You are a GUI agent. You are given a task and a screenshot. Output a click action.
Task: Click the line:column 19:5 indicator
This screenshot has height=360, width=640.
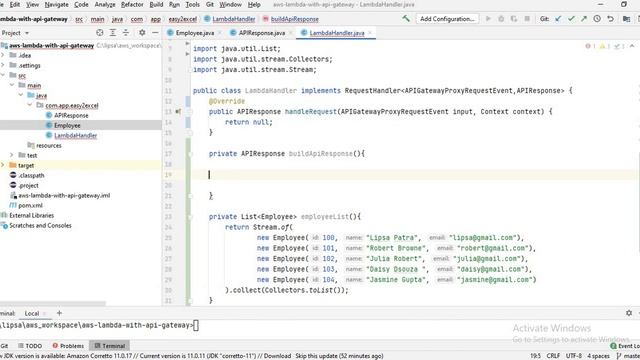[535, 356]
